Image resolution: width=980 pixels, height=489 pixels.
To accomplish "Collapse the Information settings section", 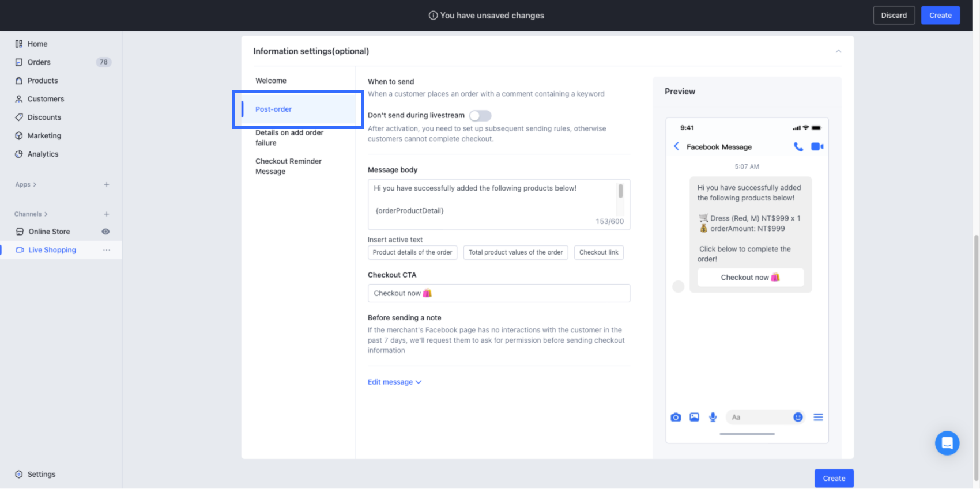I will coord(838,51).
